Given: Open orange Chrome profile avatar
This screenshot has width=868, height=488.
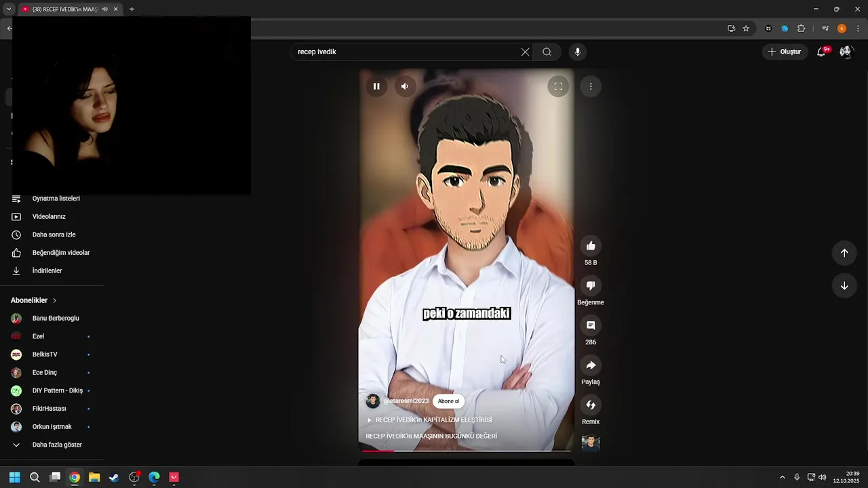Looking at the screenshot, I should tap(842, 28).
